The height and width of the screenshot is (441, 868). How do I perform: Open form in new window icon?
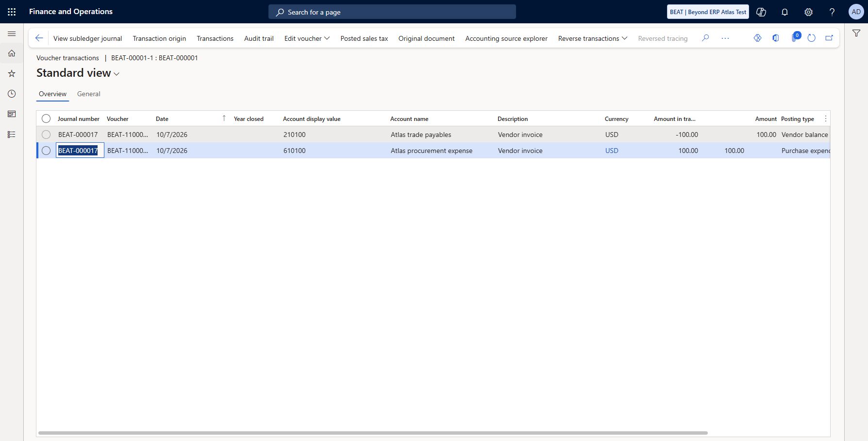point(829,38)
